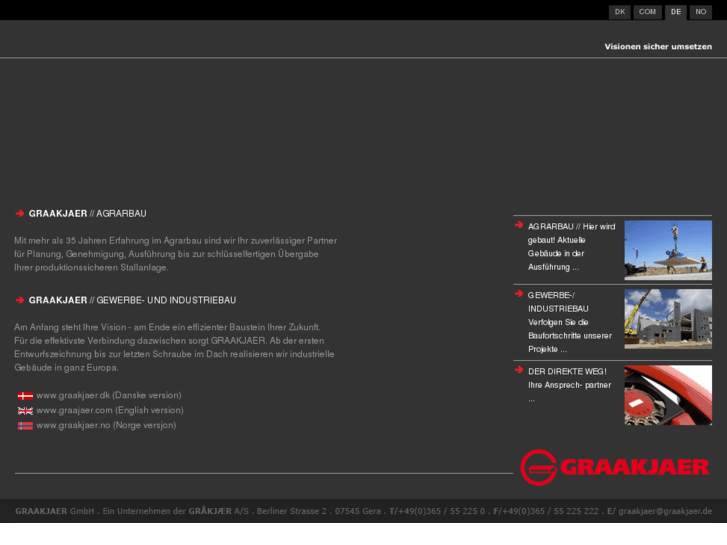Image resolution: width=727 pixels, height=545 pixels.
Task: Switch to the DK language tab
Action: tap(619, 12)
